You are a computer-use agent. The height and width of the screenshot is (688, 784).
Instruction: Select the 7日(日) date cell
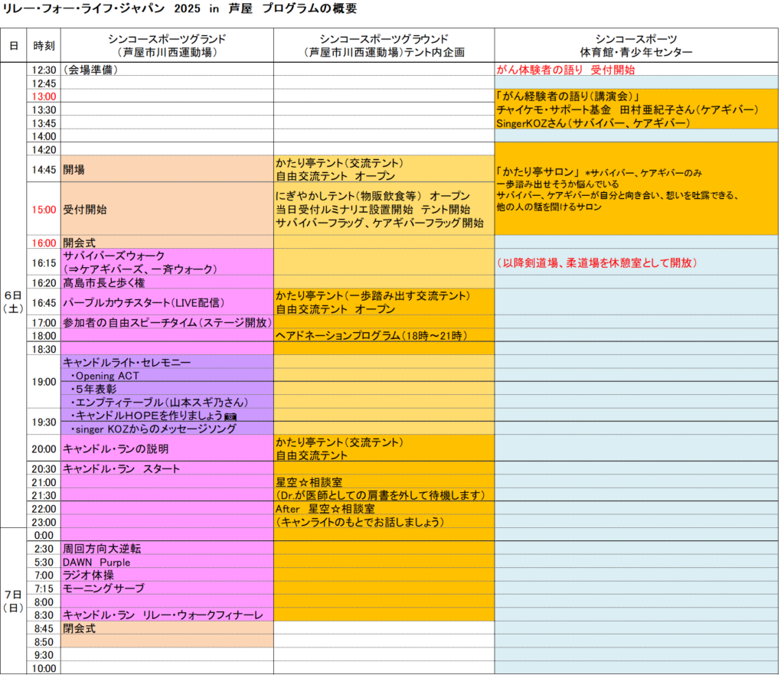click(13, 601)
